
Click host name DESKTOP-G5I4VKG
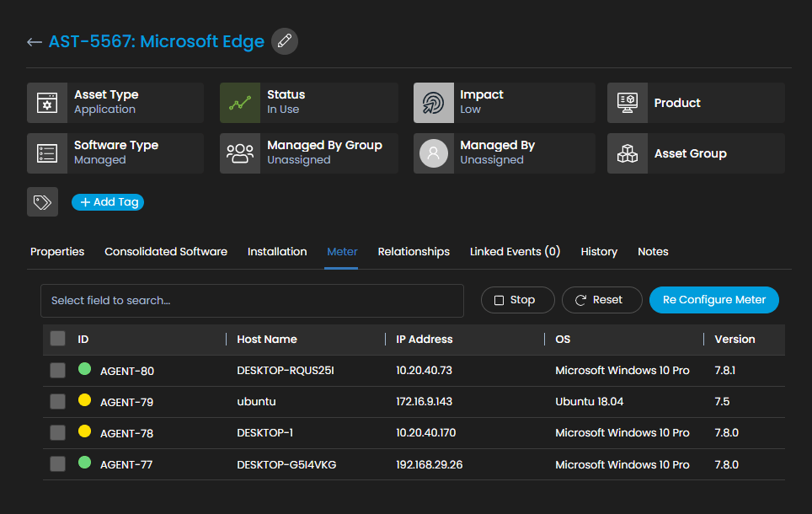(286, 465)
